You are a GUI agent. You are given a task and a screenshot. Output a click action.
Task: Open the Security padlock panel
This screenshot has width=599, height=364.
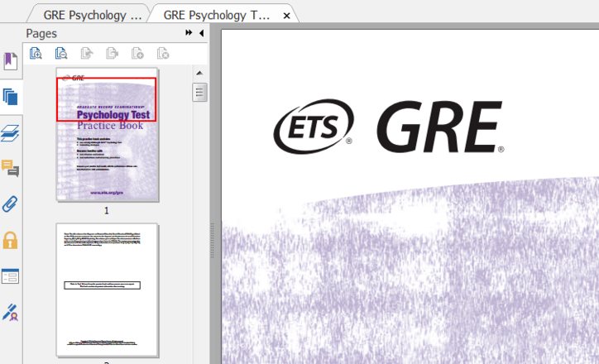(x=10, y=240)
